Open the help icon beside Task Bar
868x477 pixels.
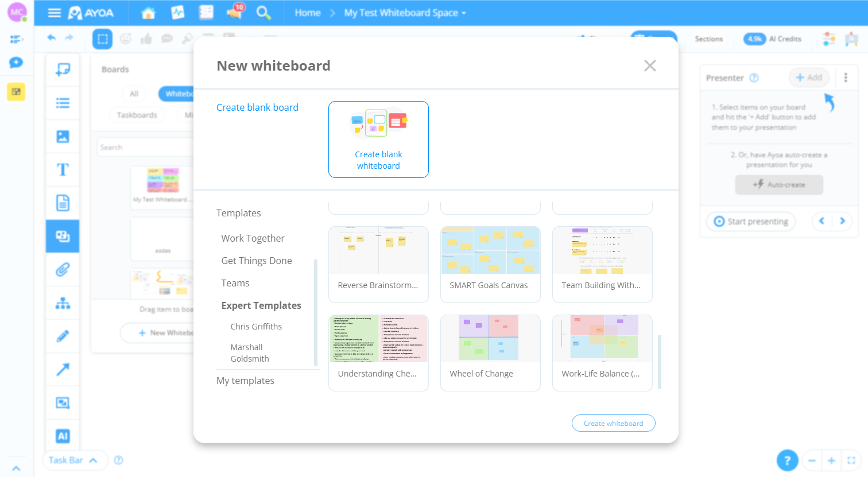(x=119, y=460)
